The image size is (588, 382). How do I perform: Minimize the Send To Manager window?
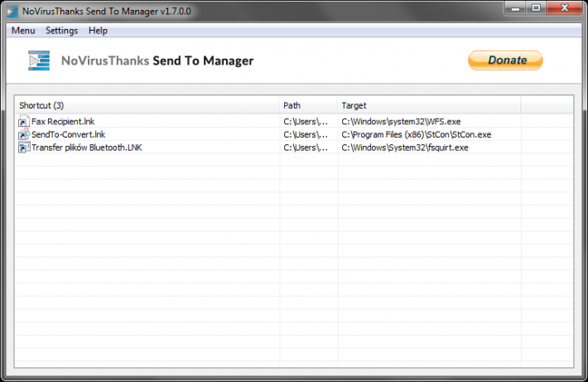[x=516, y=8]
